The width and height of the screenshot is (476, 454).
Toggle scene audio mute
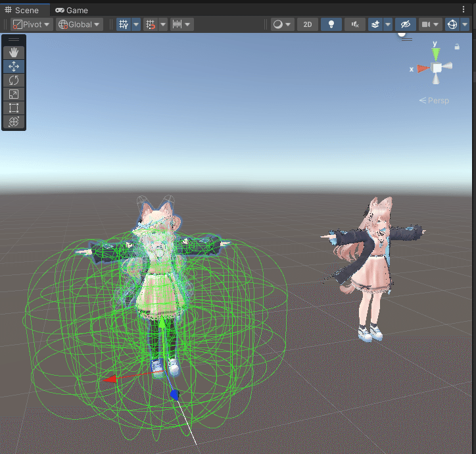[355, 24]
